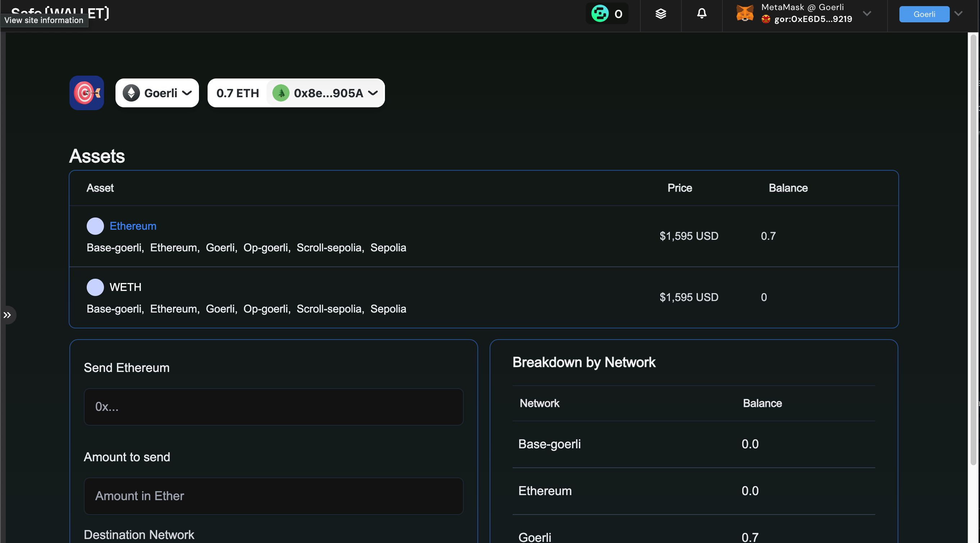Click the target app logo icon
The height and width of the screenshot is (543, 980).
click(86, 93)
